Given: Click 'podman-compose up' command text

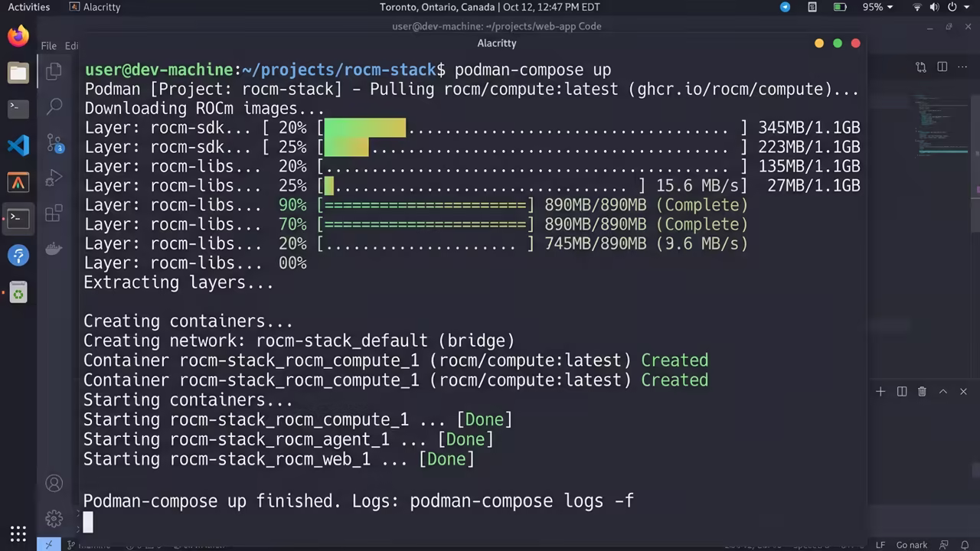Looking at the screenshot, I should coord(533,70).
